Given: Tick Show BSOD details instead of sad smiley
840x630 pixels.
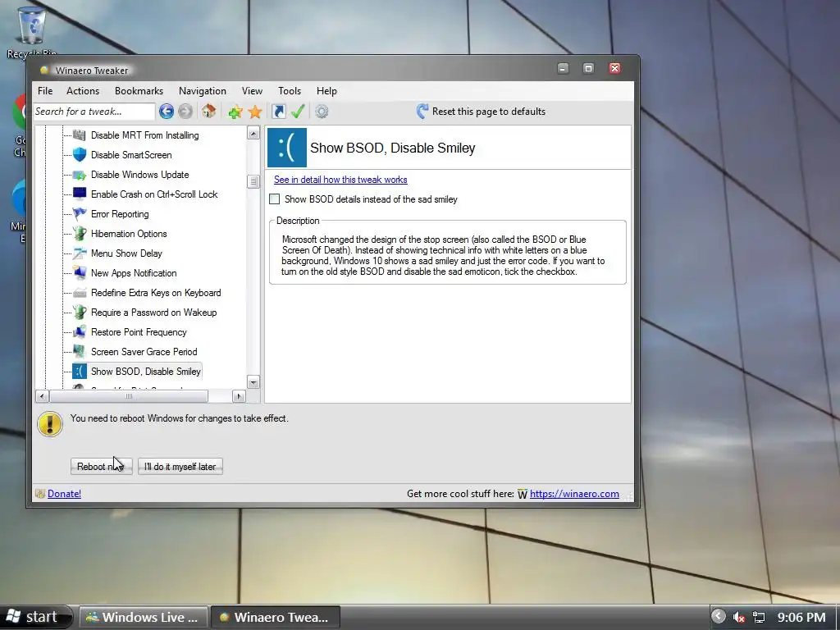Looking at the screenshot, I should [274, 199].
